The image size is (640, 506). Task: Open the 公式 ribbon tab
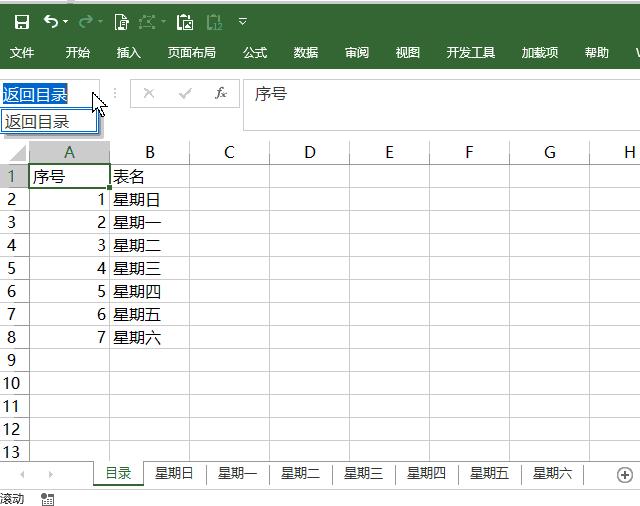point(255,52)
